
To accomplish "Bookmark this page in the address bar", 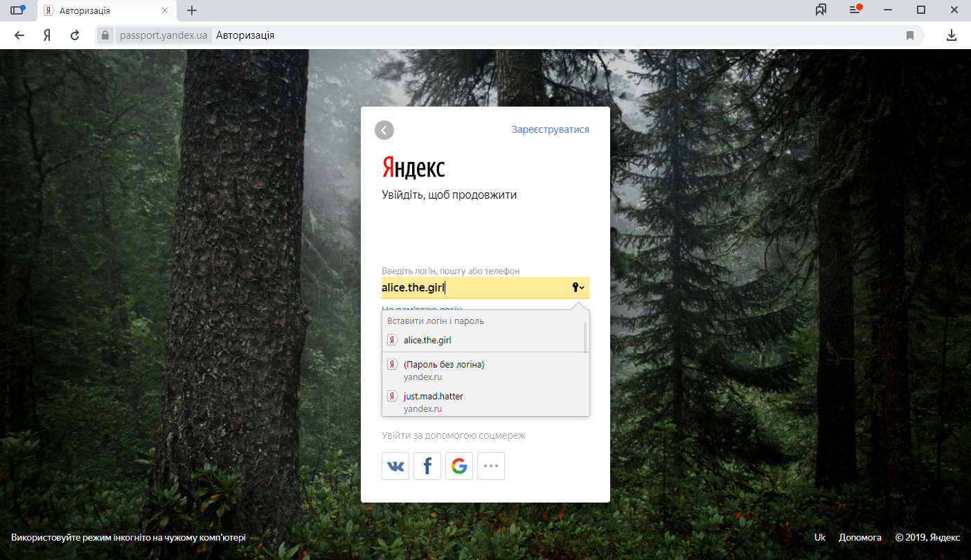I will (910, 35).
